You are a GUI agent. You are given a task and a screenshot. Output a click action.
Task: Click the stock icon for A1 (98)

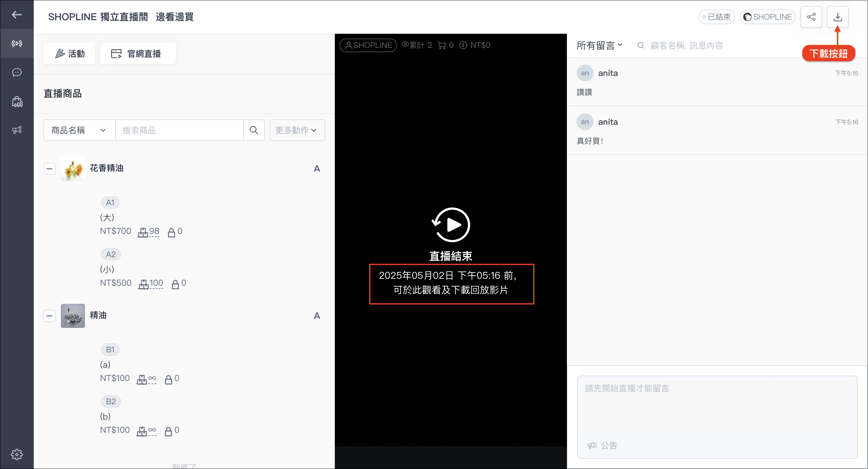tap(143, 232)
